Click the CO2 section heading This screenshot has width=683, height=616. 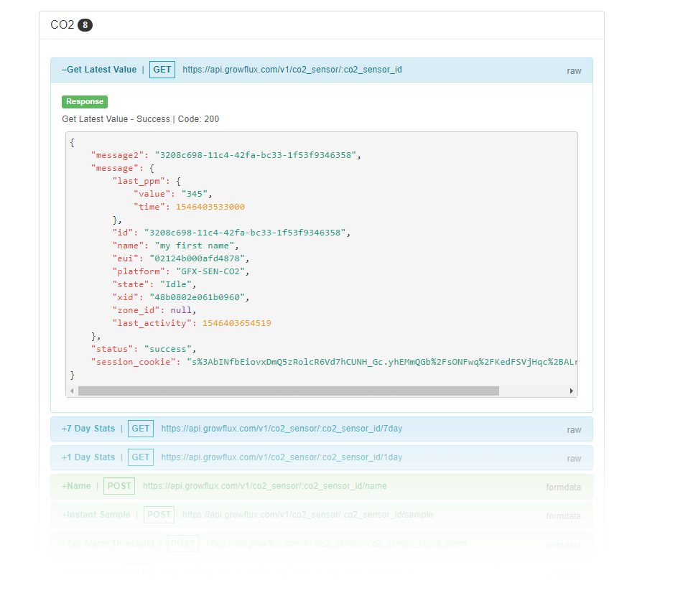coord(62,25)
